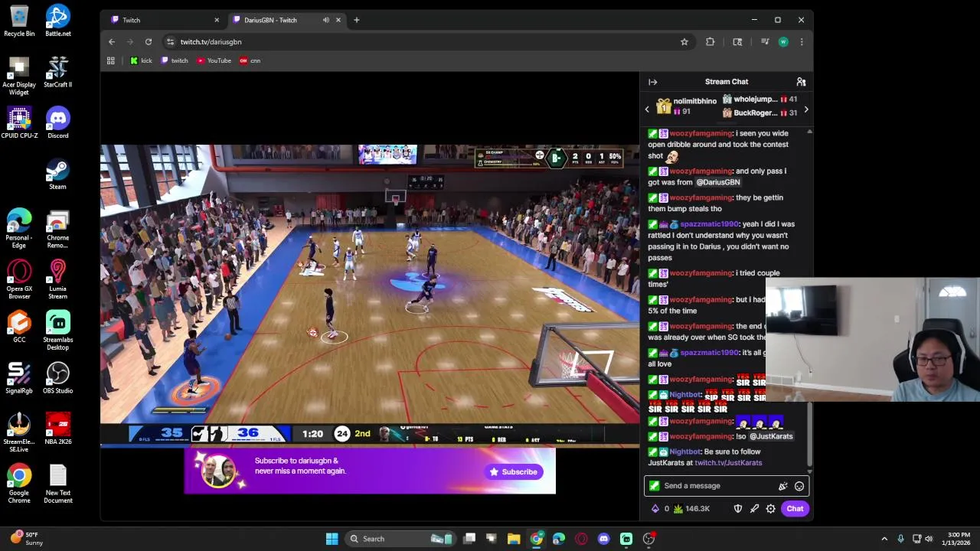Viewport: 980px width, 551px height.
Task: Open Steam desktop shortcut
Action: [57, 174]
